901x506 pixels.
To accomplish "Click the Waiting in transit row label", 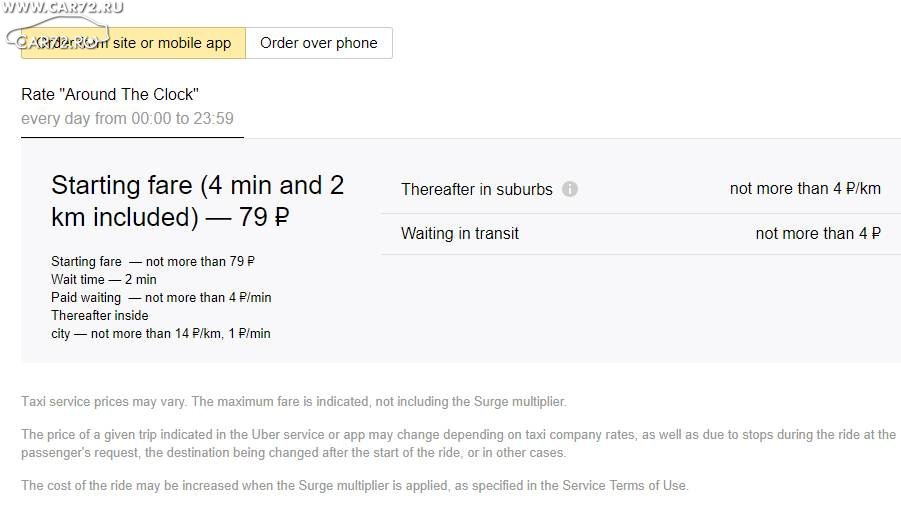I will [x=460, y=233].
